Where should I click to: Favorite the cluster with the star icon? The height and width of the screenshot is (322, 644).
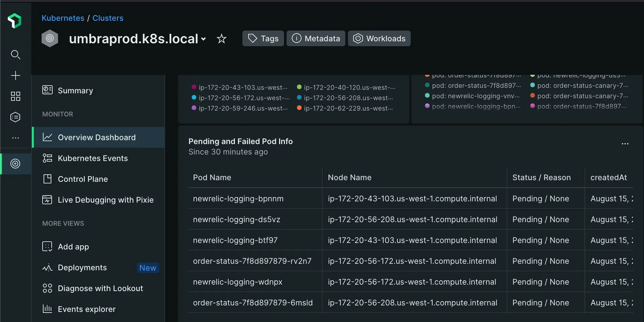pyautogui.click(x=221, y=39)
